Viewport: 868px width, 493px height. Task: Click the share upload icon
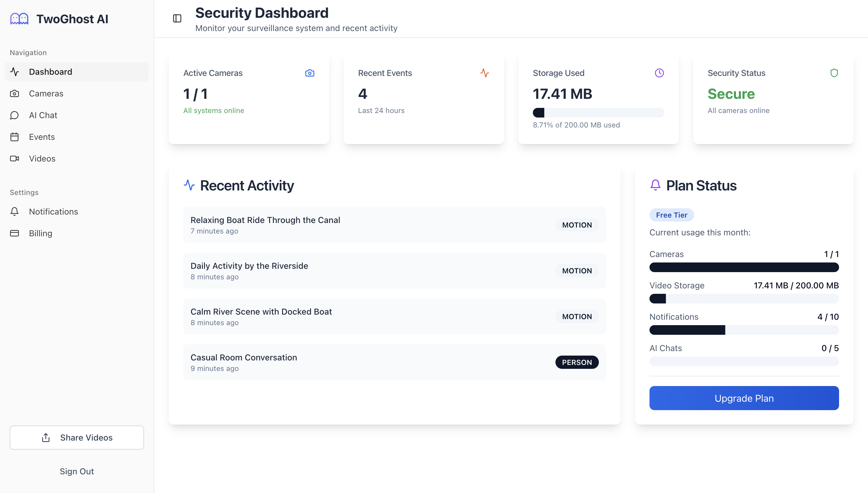click(x=46, y=438)
